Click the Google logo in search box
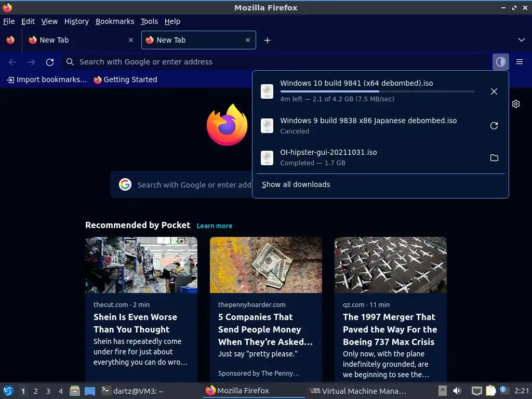The image size is (532, 399). click(x=125, y=184)
